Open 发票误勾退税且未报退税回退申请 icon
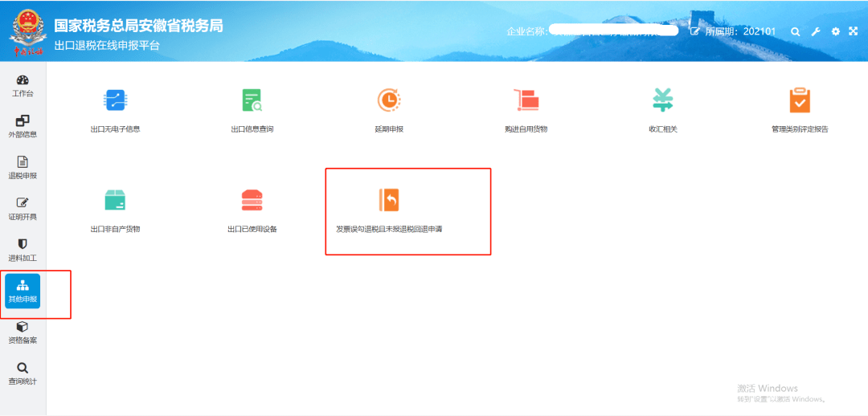The height and width of the screenshot is (416, 868). pyautogui.click(x=389, y=200)
